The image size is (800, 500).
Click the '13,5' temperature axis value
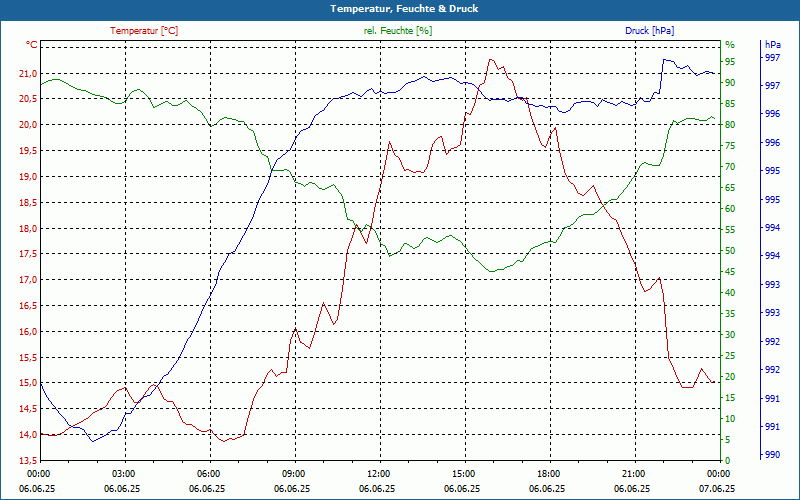pos(28,461)
